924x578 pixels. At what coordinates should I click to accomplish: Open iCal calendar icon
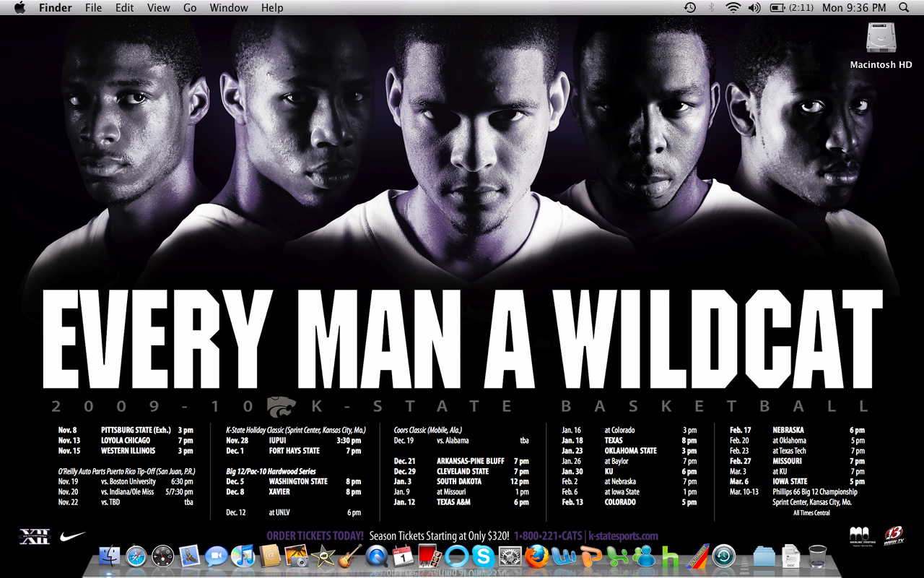point(403,556)
